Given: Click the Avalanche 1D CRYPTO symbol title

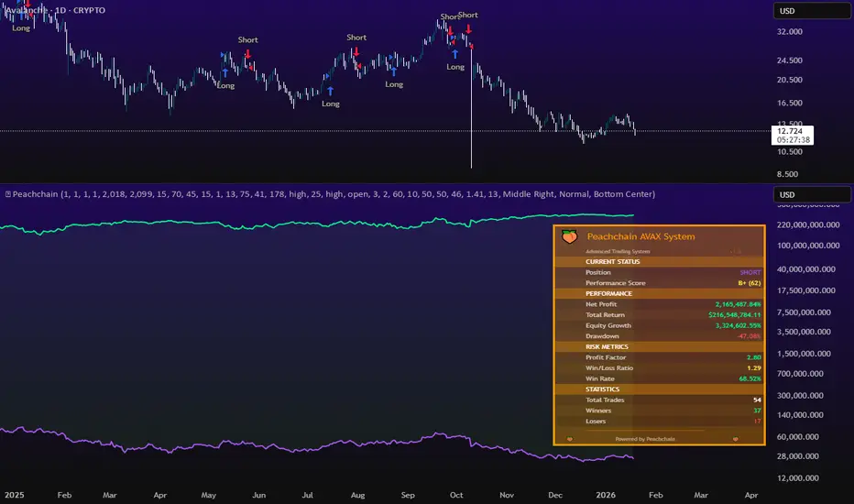Looking at the screenshot, I should tap(56, 10).
